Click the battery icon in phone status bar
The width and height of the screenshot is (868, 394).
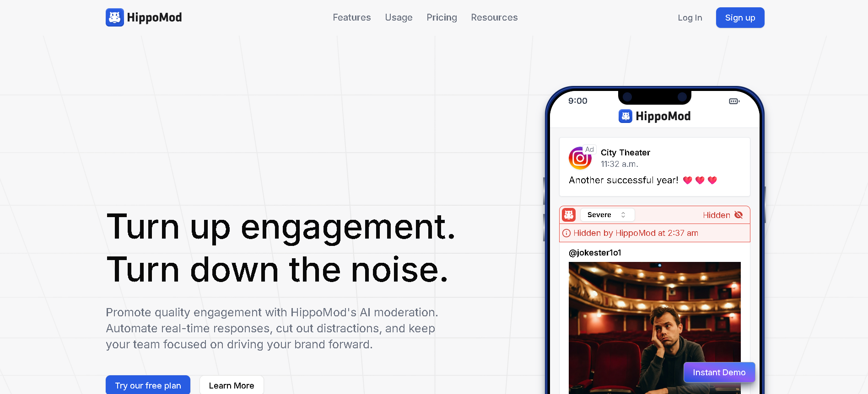pos(734,101)
